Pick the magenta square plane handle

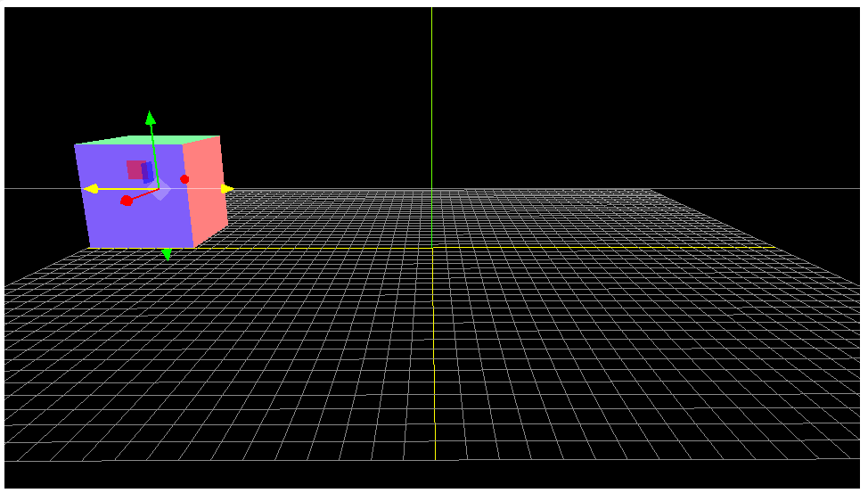[x=135, y=170]
